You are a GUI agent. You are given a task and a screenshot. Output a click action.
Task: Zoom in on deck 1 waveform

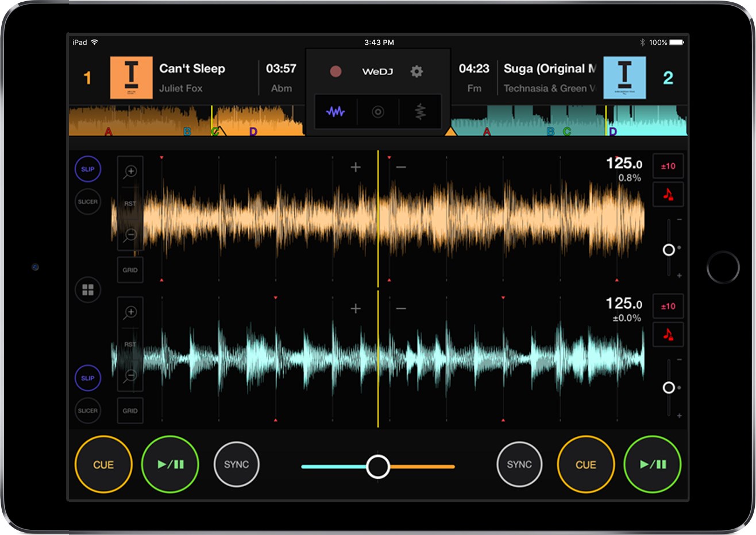point(130,172)
